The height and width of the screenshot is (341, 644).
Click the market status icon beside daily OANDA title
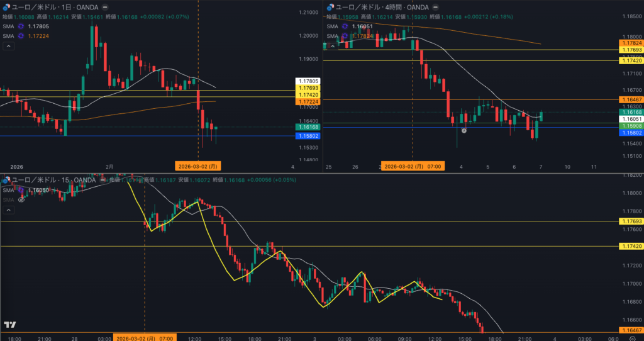pyautogui.click(x=105, y=7)
